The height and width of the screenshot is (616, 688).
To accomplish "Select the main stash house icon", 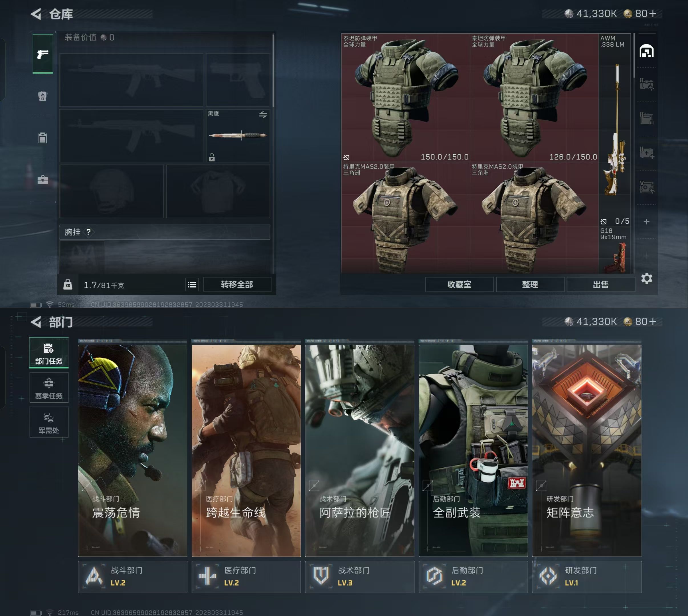I will pos(646,51).
